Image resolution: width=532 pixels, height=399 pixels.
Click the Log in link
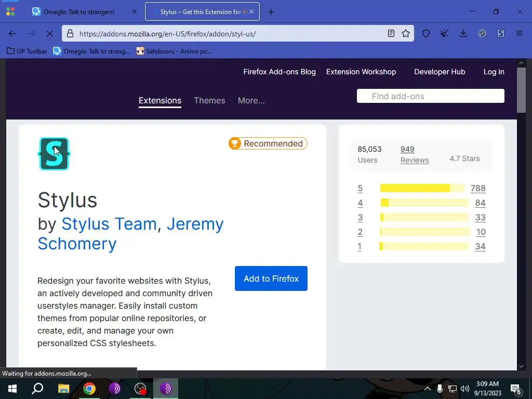(494, 72)
